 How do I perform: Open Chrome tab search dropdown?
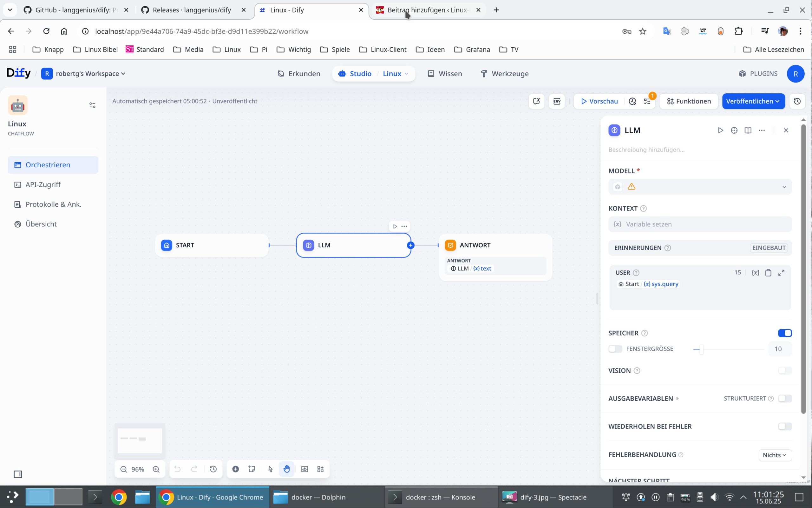[10, 10]
